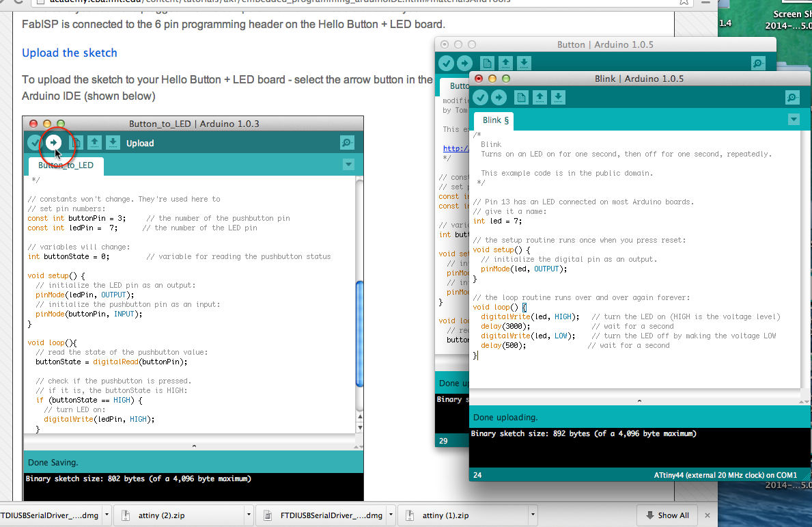Open tab dropdown arrow in Blink window
This screenshot has height=527, width=812.
click(x=794, y=120)
